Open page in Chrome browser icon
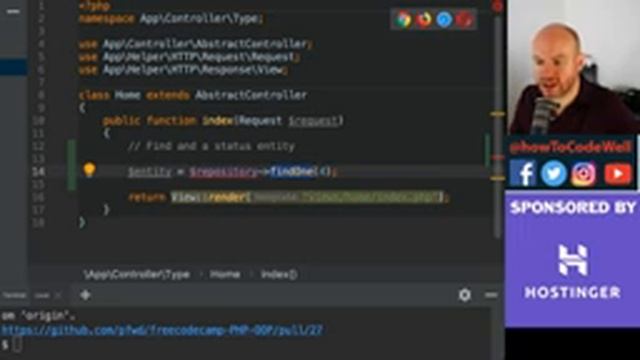This screenshot has height=360, width=640. (402, 19)
